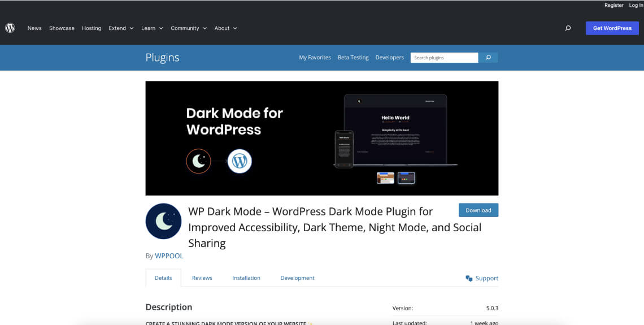Expand the About dropdown menu

pyautogui.click(x=225, y=28)
